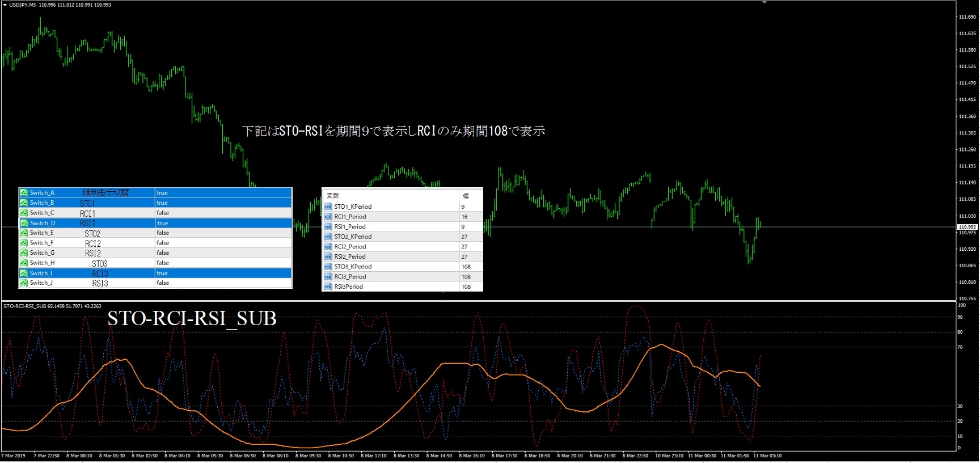The width and height of the screenshot is (980, 463).
Task: Click the integer icon beside RCI1_Period
Action: (x=328, y=217)
